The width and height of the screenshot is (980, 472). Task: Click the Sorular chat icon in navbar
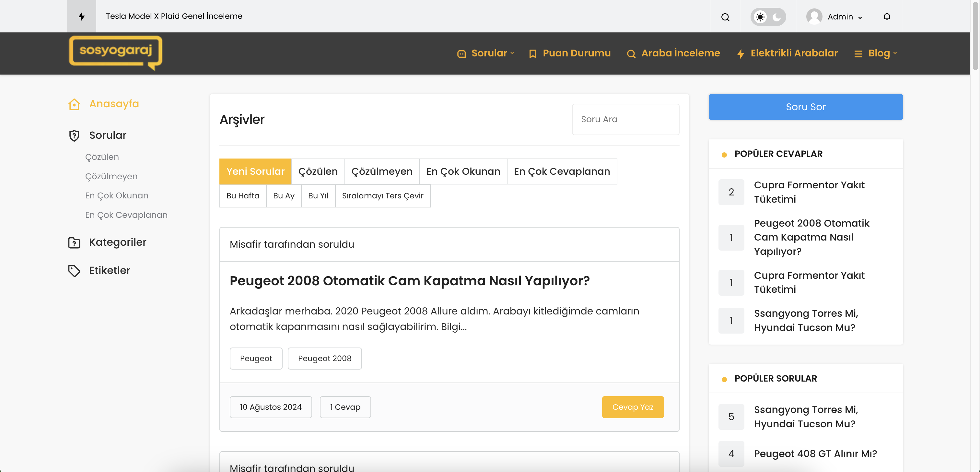pyautogui.click(x=461, y=54)
